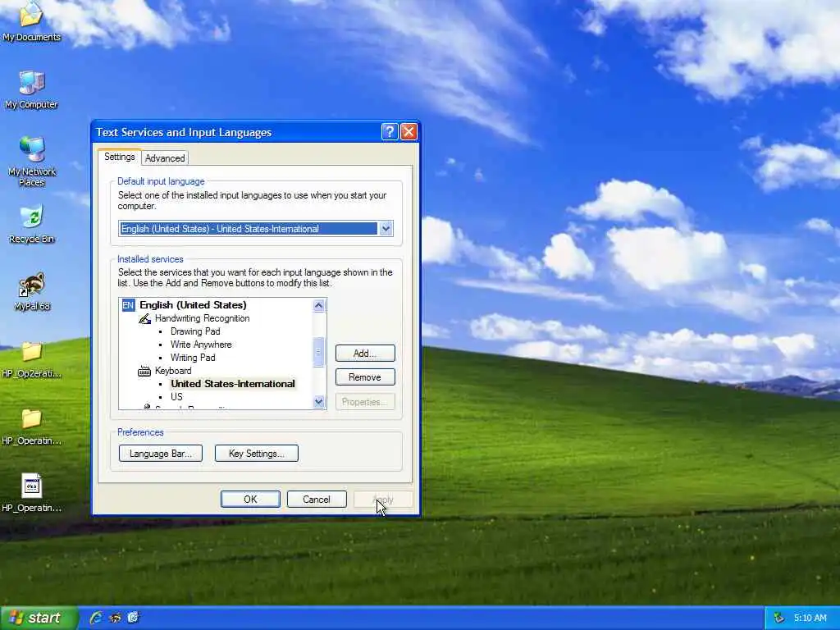The image size is (840, 630).
Task: Open the default input language dropdown
Action: [x=386, y=229]
